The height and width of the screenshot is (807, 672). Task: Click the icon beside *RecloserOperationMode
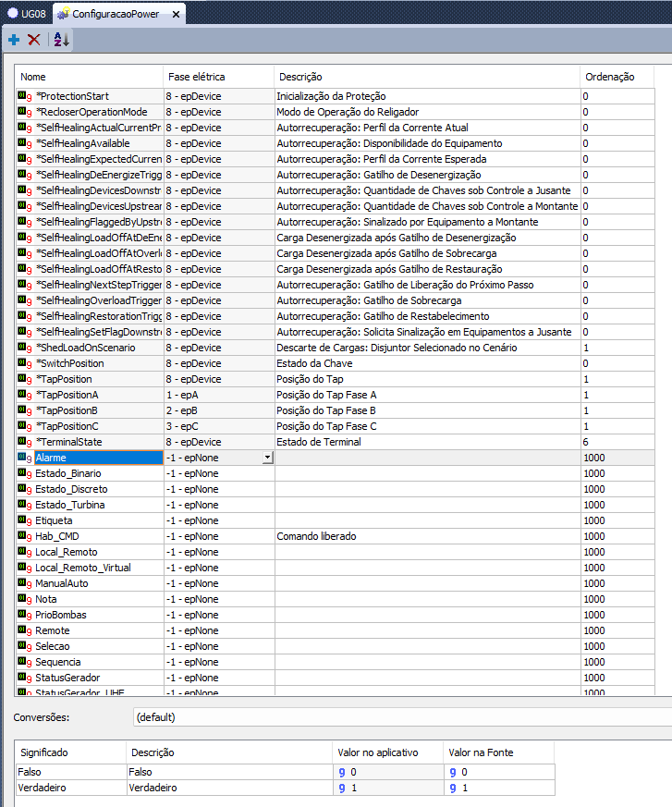coord(25,112)
